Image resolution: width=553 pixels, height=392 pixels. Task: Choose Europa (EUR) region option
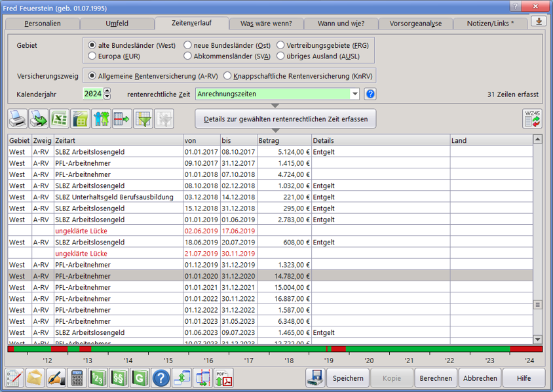coord(92,56)
